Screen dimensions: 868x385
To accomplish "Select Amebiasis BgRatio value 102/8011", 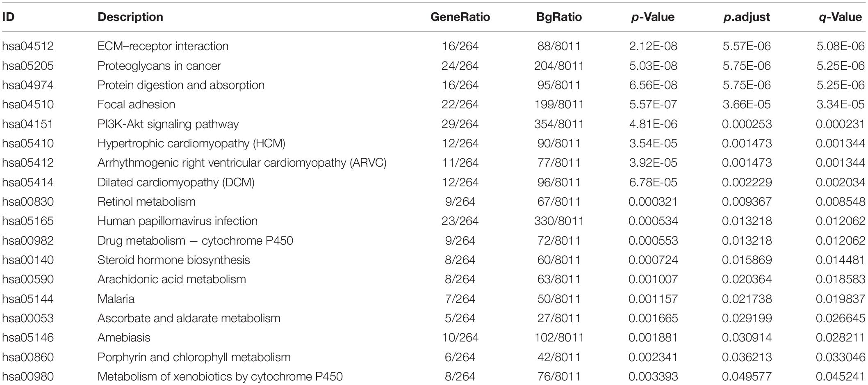I will 559,337.
